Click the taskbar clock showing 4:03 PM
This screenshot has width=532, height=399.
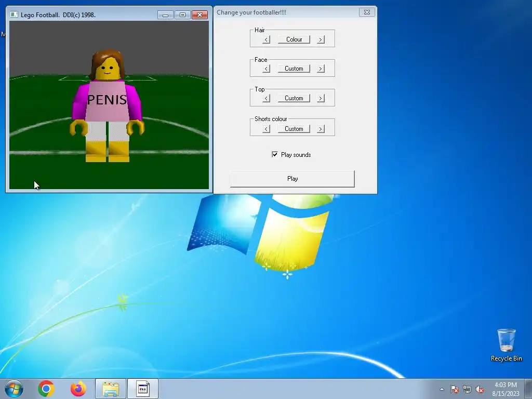pyautogui.click(x=506, y=389)
